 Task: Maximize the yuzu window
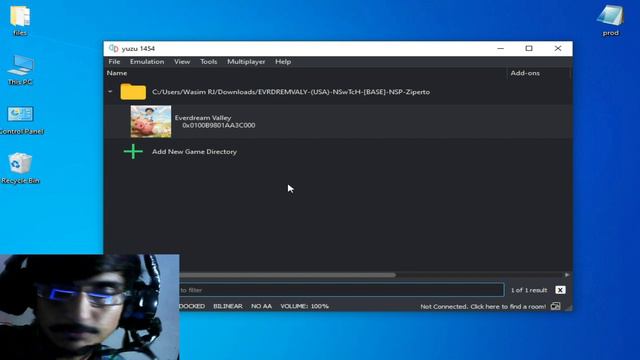[x=529, y=48]
